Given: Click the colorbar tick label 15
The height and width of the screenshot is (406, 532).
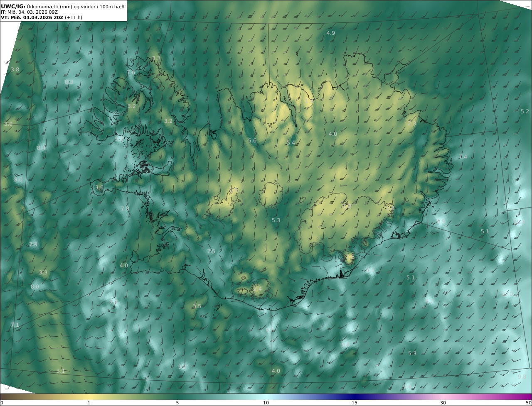Looking at the screenshot, I should [355, 403].
